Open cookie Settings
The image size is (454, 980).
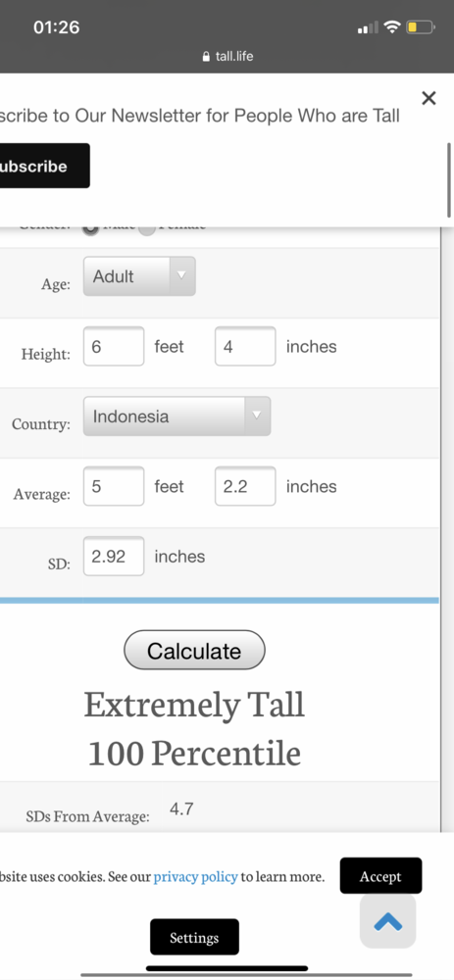tap(194, 937)
